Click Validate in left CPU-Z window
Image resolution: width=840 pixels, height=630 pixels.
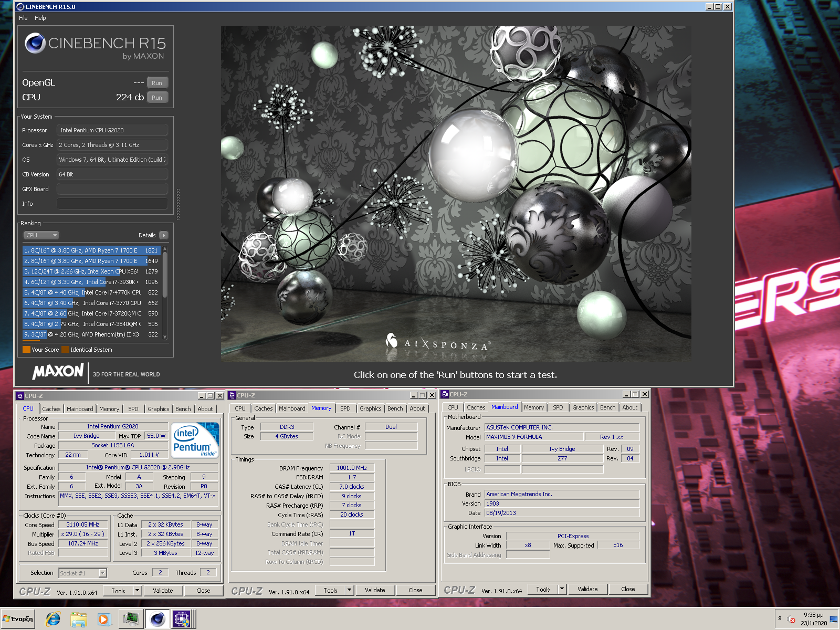coord(163,591)
